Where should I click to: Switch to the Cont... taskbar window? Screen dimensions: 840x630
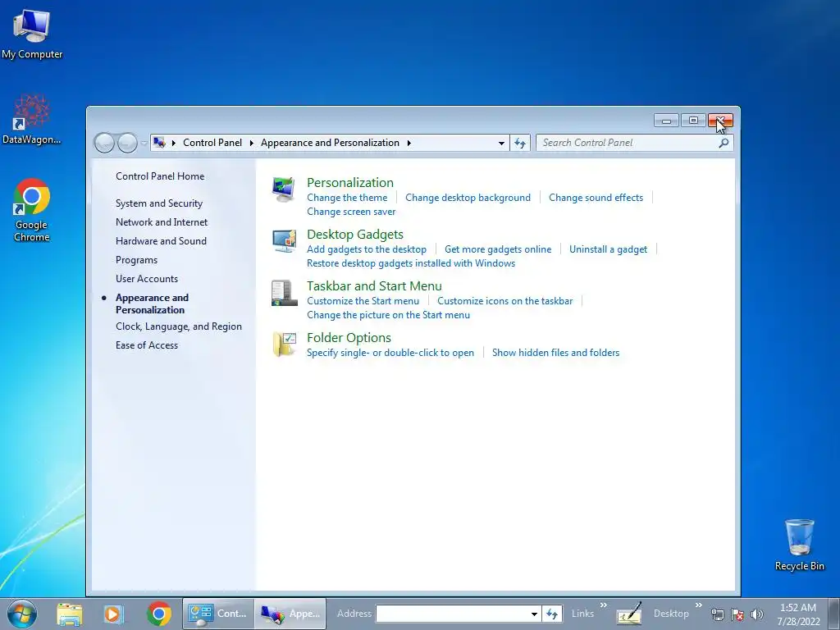218,614
